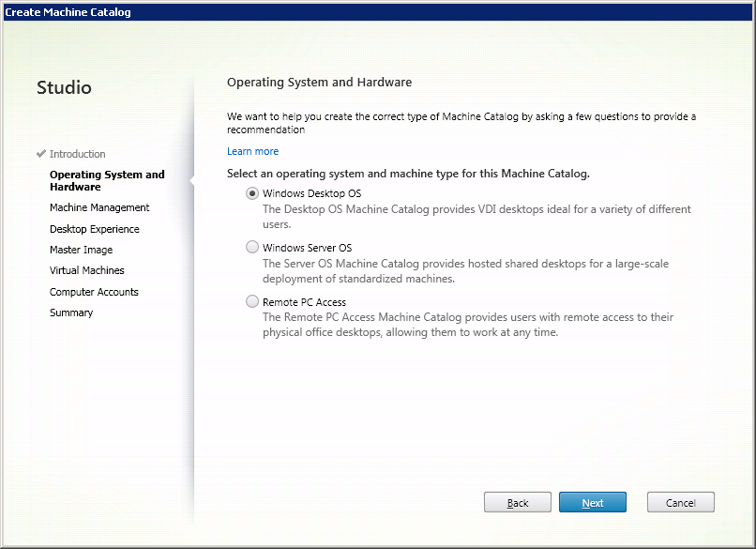Click the Desktop OS Machine Catalog description
Image resolution: width=756 pixels, height=549 pixels.
tap(476, 217)
